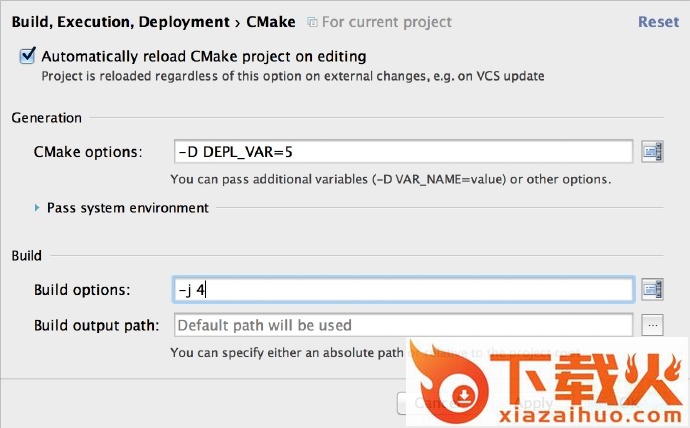Screen dimensions: 690x428
Task: Click the Automatically reload CMake project label
Action: pyautogui.click(x=204, y=57)
